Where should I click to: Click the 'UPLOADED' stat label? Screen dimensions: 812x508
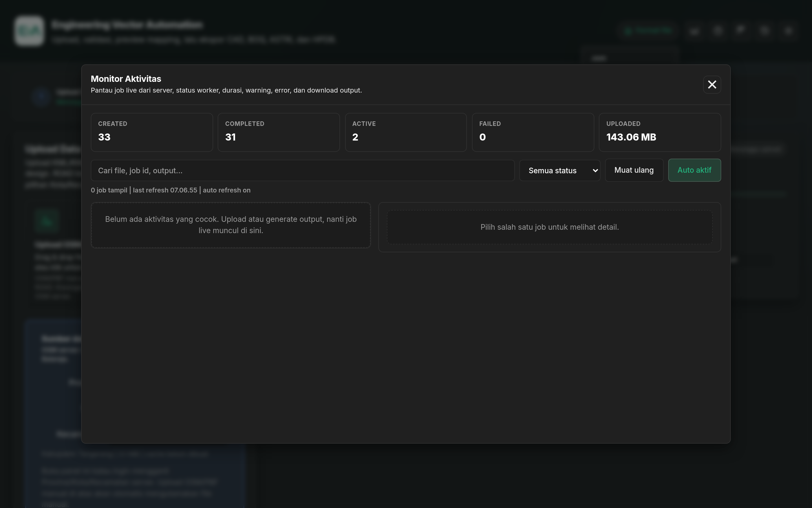(x=623, y=124)
